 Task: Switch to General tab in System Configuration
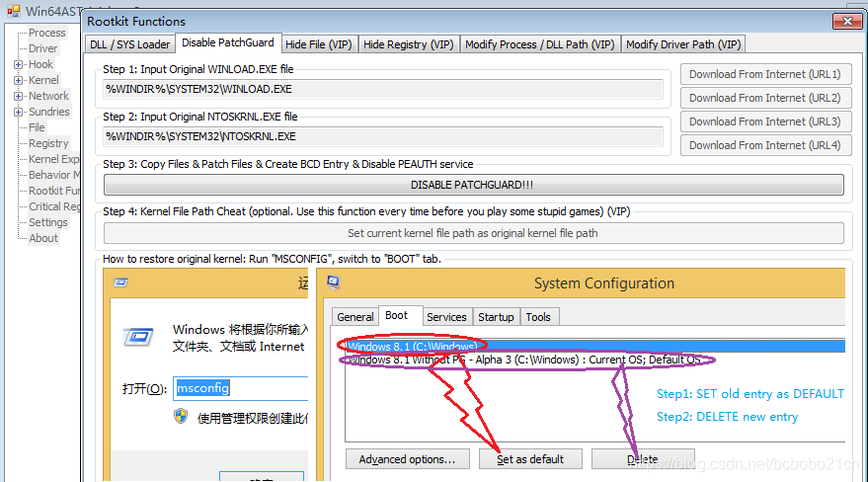pyautogui.click(x=355, y=317)
